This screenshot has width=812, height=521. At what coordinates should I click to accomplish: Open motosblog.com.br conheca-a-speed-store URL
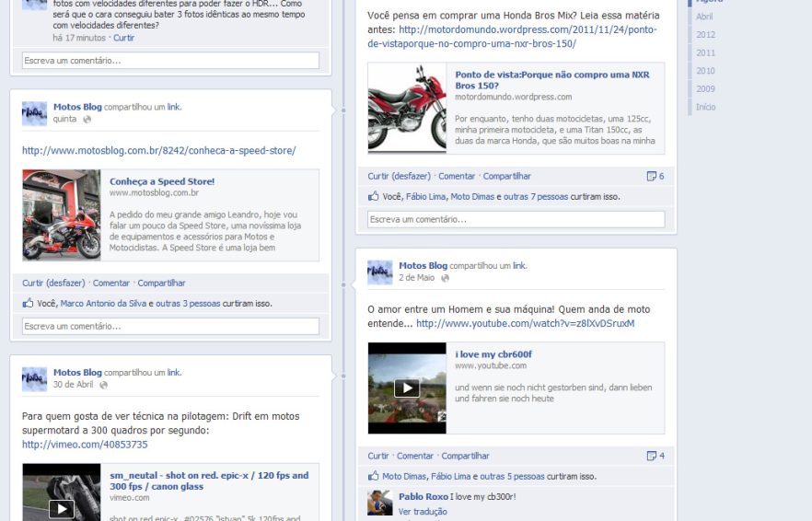coord(159,151)
